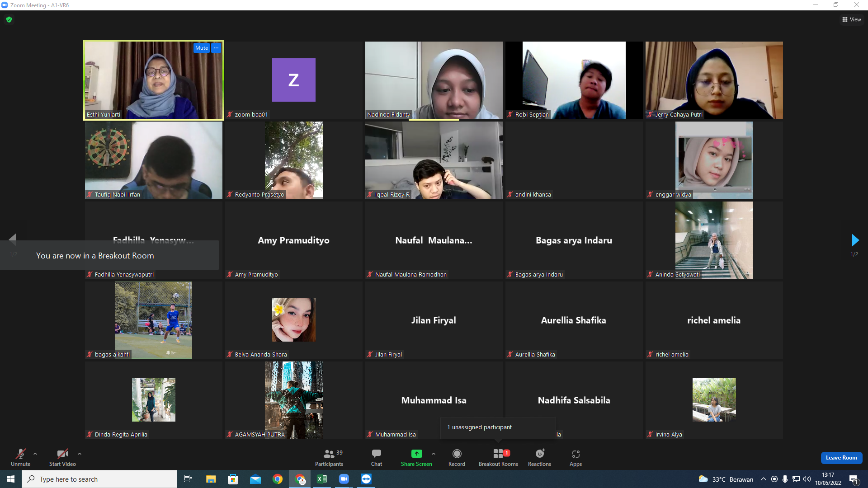The image size is (868, 488).
Task: Open Excel from the taskbar
Action: pos(322,479)
